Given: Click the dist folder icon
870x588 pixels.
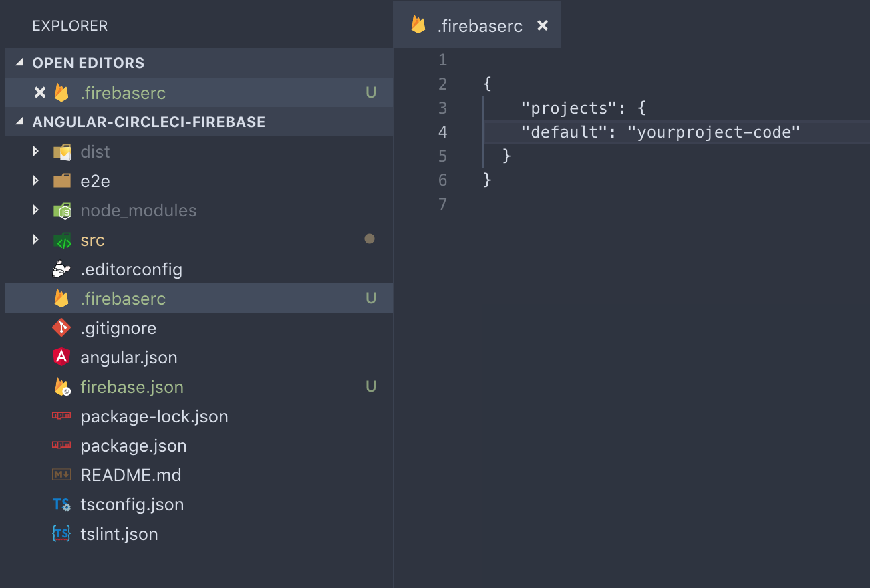Looking at the screenshot, I should [x=62, y=152].
